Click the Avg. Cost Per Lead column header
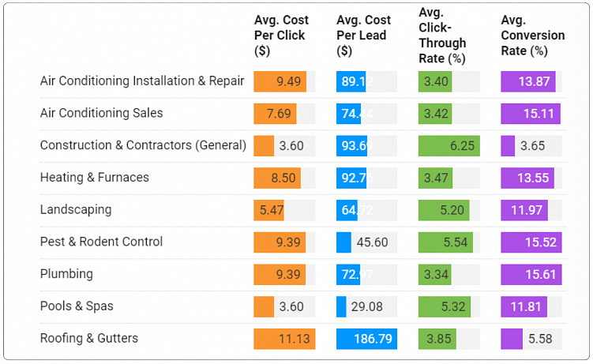 click(363, 36)
